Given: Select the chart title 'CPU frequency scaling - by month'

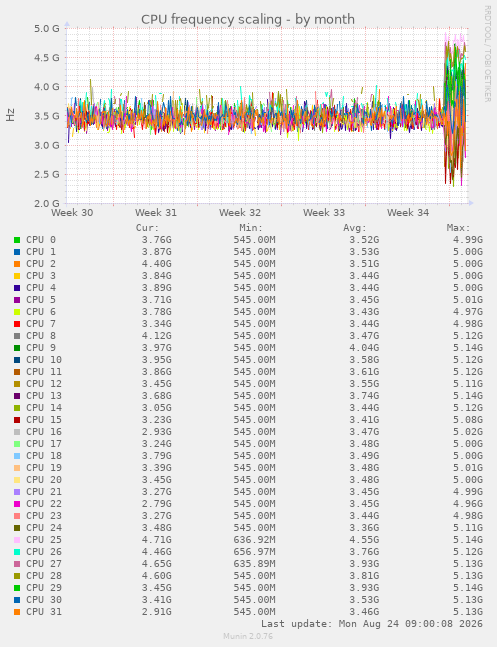Looking at the screenshot, I should pyautogui.click(x=248, y=19).
